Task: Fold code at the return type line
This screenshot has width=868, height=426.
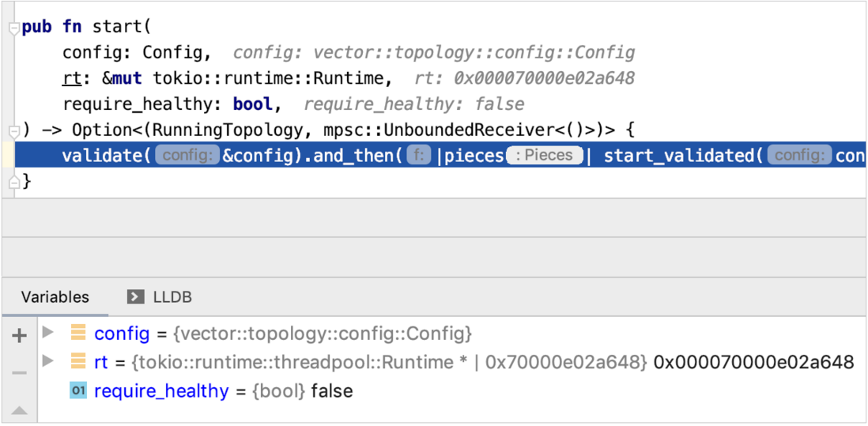Action: point(15,131)
